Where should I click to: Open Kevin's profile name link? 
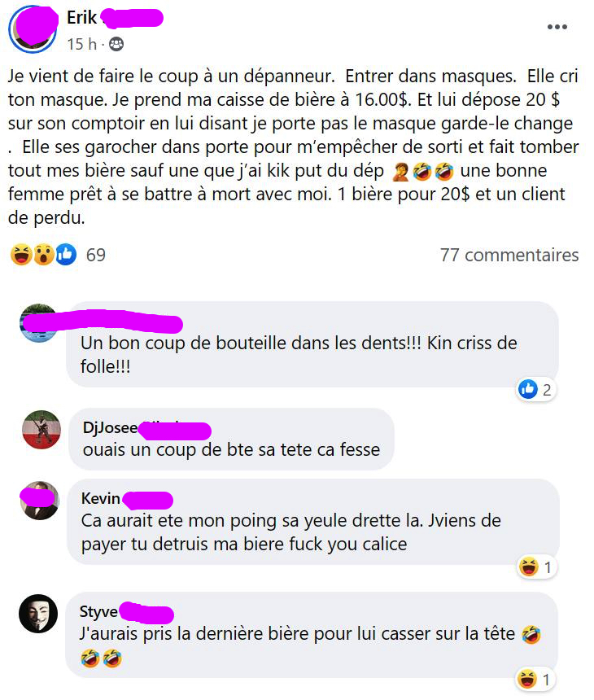pos(127,499)
